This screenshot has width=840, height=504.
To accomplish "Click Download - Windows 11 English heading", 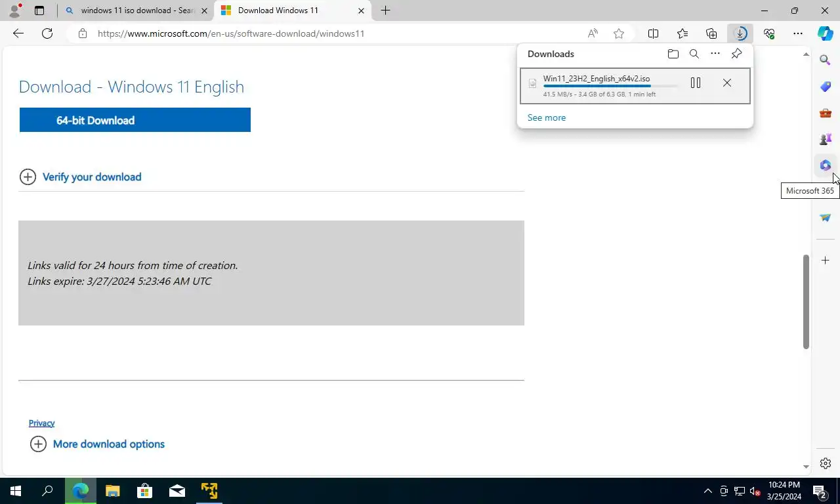I will [x=131, y=87].
